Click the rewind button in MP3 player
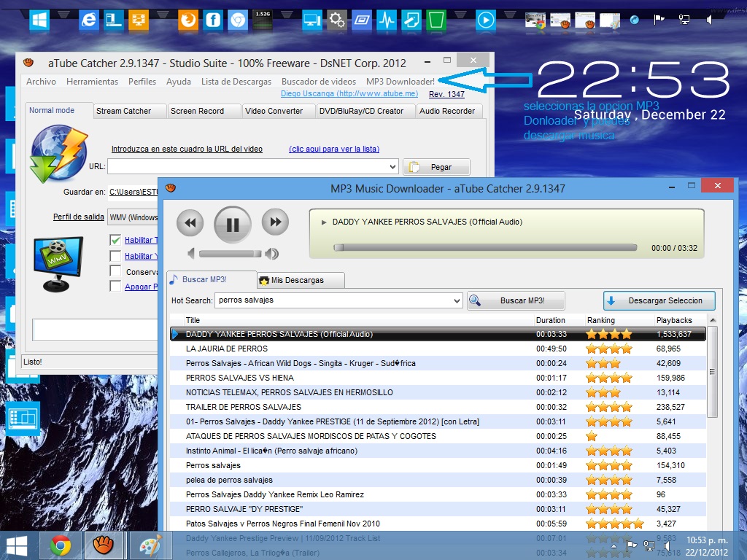The image size is (747, 560). 190,223
